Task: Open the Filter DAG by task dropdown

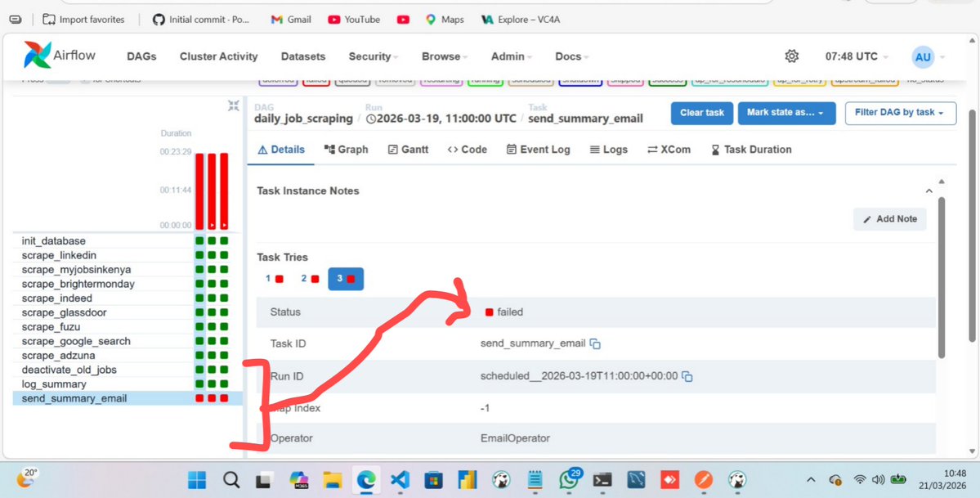Action: pos(901,113)
